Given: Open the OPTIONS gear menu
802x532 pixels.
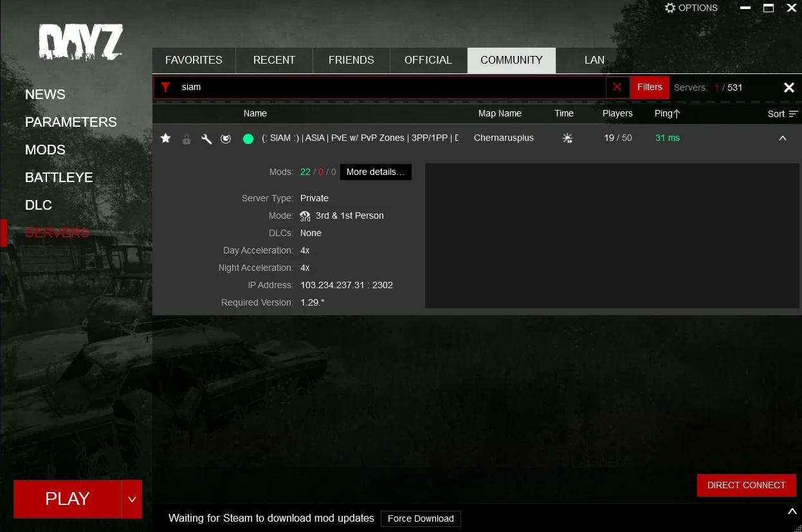Looking at the screenshot, I should (x=691, y=8).
